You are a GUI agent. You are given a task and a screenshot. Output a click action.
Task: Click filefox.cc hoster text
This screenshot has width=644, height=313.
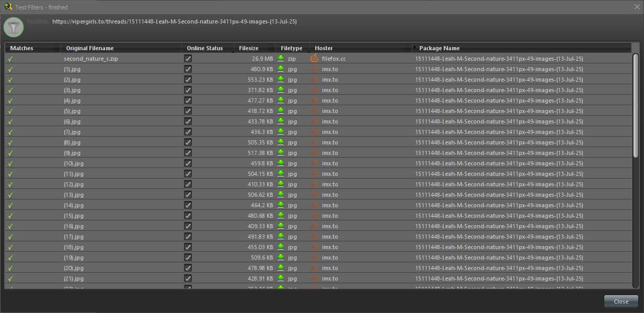[x=334, y=59]
